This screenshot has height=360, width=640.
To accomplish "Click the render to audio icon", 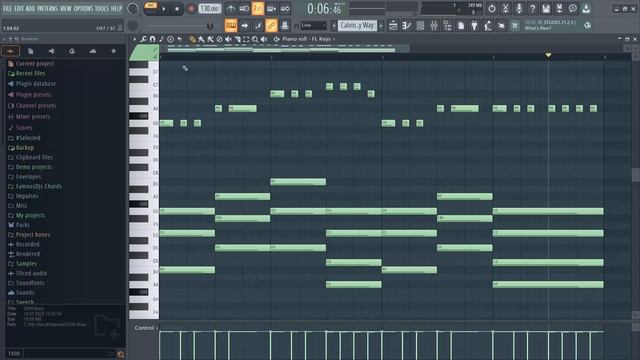I will point(559,9).
